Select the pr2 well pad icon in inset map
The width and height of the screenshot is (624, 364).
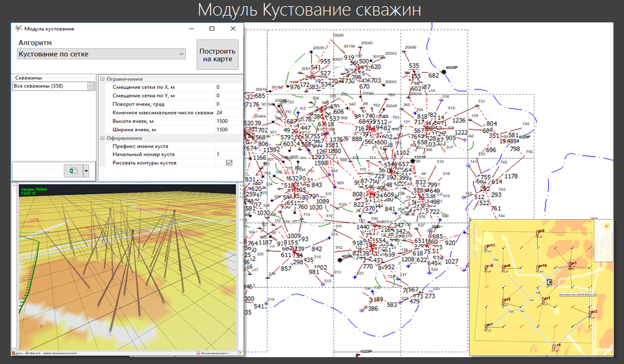click(x=537, y=233)
